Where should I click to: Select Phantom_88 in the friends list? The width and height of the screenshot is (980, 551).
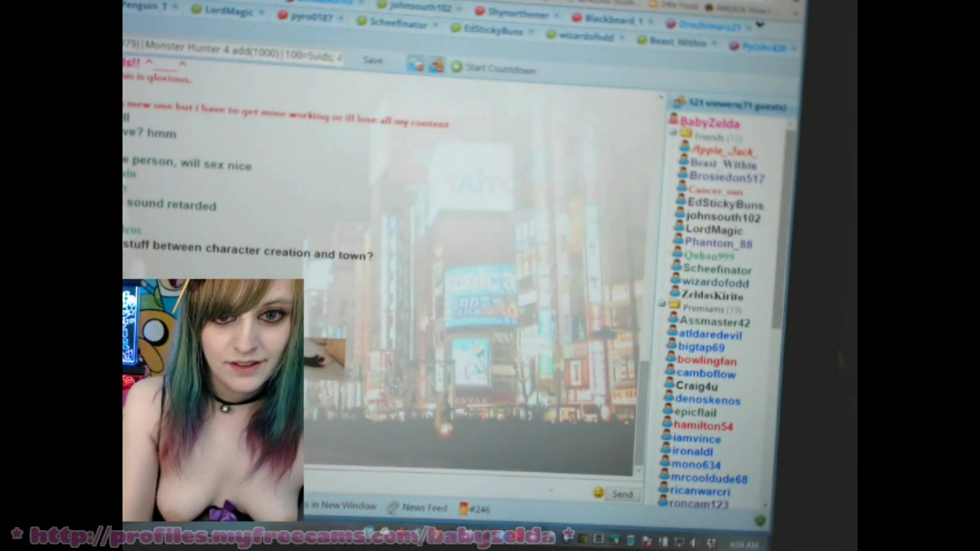(718, 243)
